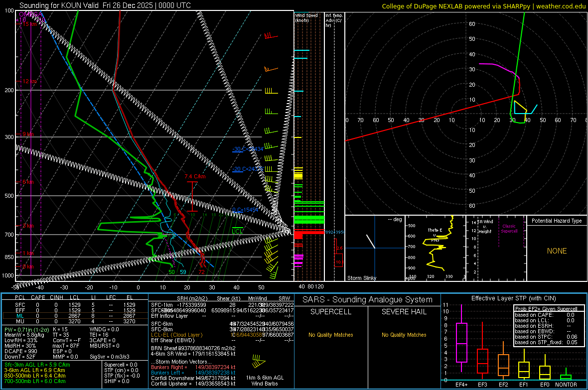The width and height of the screenshot is (588, 390).
Task: Click the Potential Hazard Type header
Action: (557, 221)
